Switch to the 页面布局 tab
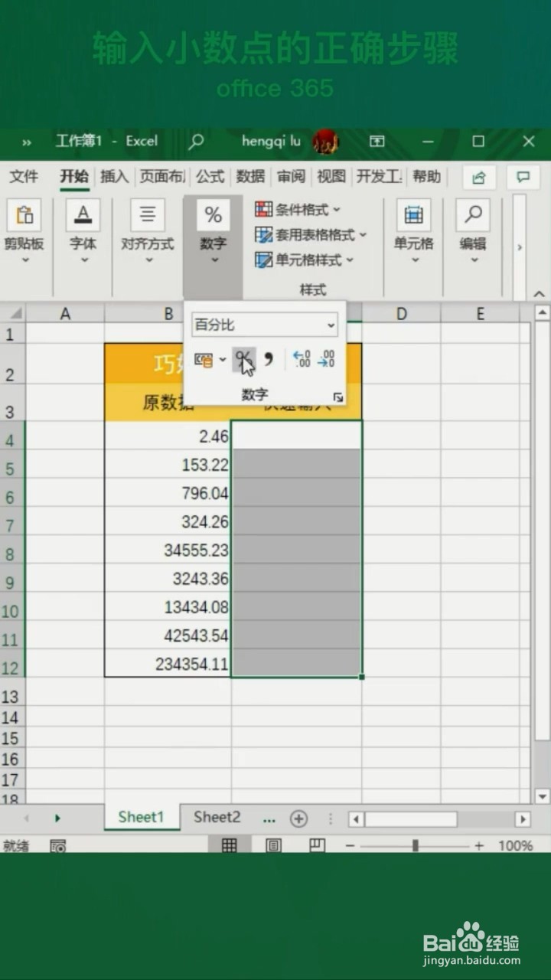The image size is (551, 980). (x=162, y=177)
